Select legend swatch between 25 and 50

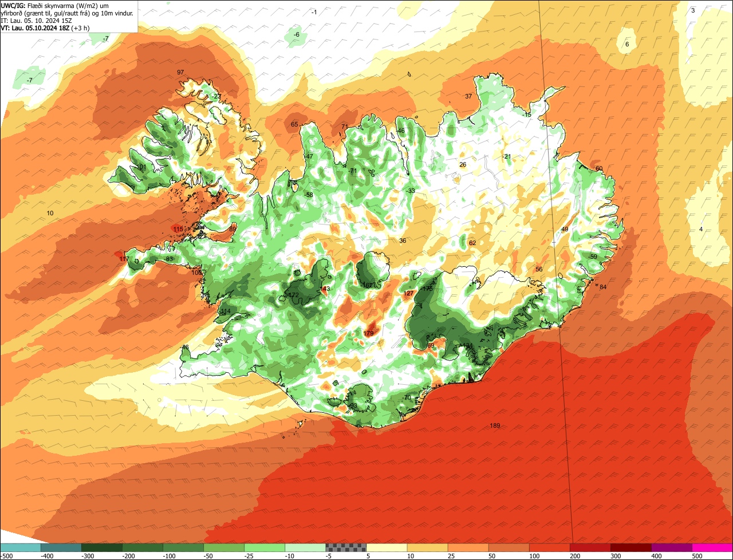tap(468, 547)
